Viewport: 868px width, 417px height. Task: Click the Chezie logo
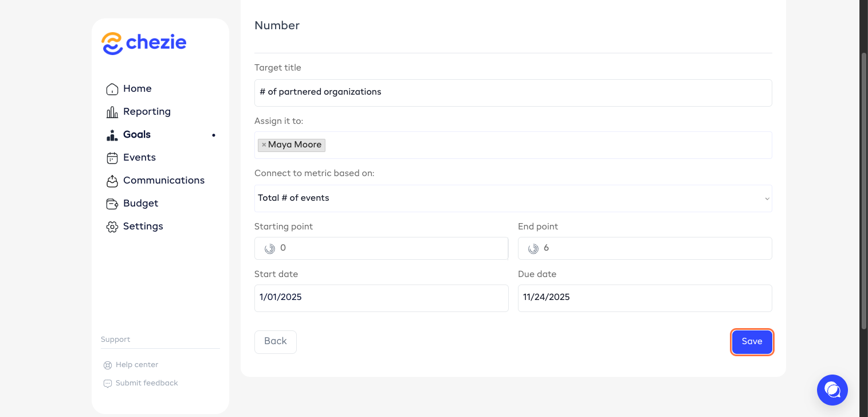click(x=144, y=43)
